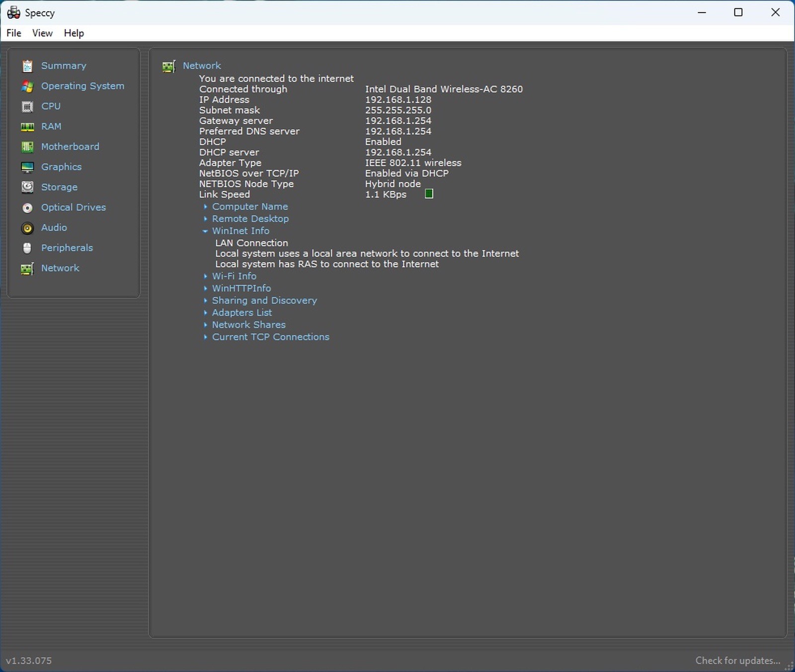Click the IEEE 802.11 wireless adapter type value
This screenshot has height=672, width=795.
(x=413, y=163)
